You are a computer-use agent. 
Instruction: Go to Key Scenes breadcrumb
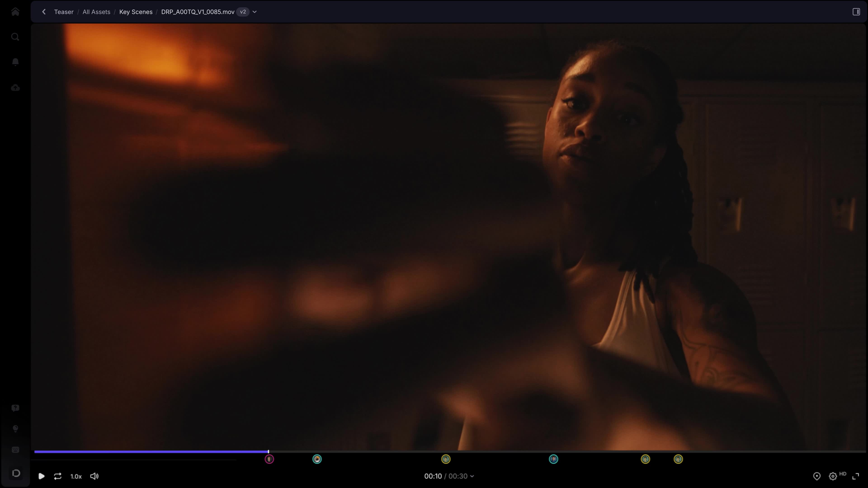pyautogui.click(x=136, y=12)
